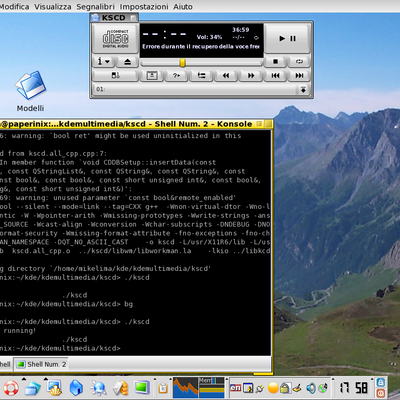
Task: Click the 'Vol: 34%' readout in KSCD
Action: pyautogui.click(x=209, y=37)
